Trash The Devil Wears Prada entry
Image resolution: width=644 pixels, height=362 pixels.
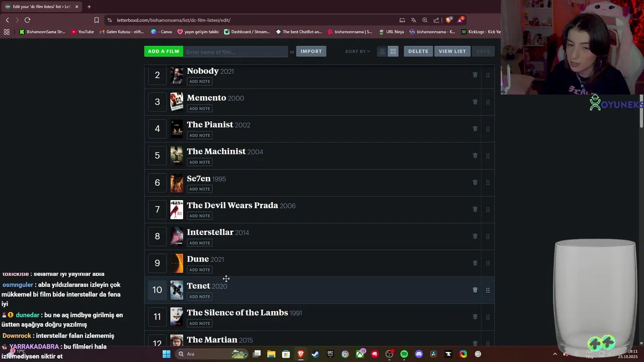point(475,209)
